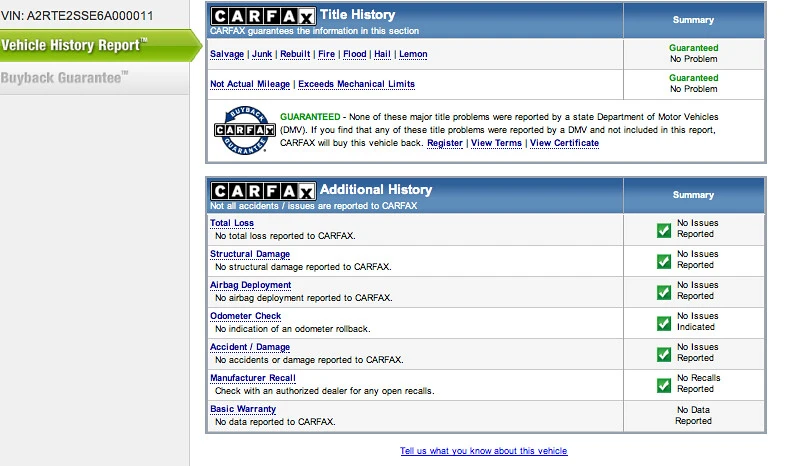The image size is (790, 466).
Task: Click 'No airbag deployment reported to CARFAX.' text
Action: tap(304, 298)
